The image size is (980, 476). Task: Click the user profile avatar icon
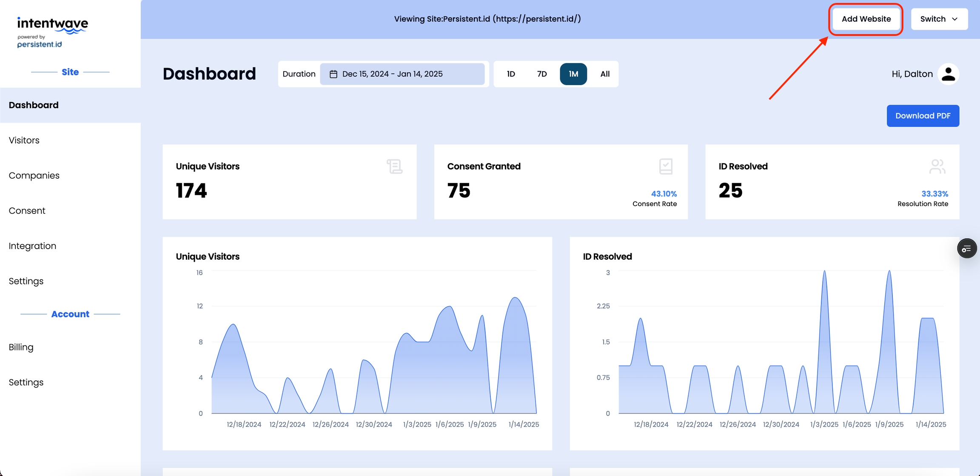948,74
